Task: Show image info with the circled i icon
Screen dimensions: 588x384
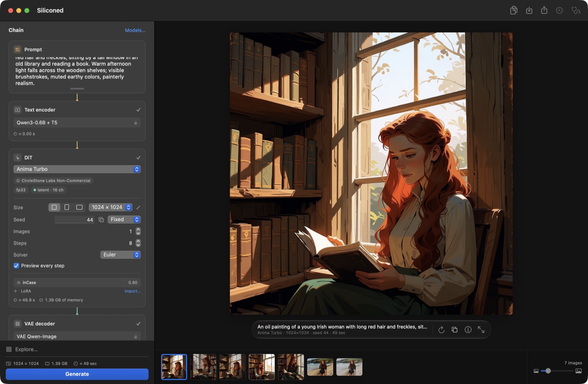Action: (x=468, y=330)
